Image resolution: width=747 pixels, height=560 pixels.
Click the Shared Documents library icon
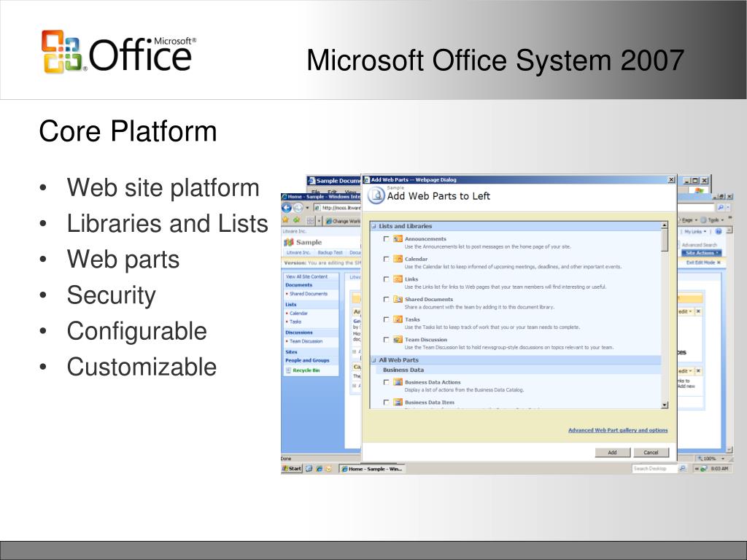pyautogui.click(x=398, y=299)
